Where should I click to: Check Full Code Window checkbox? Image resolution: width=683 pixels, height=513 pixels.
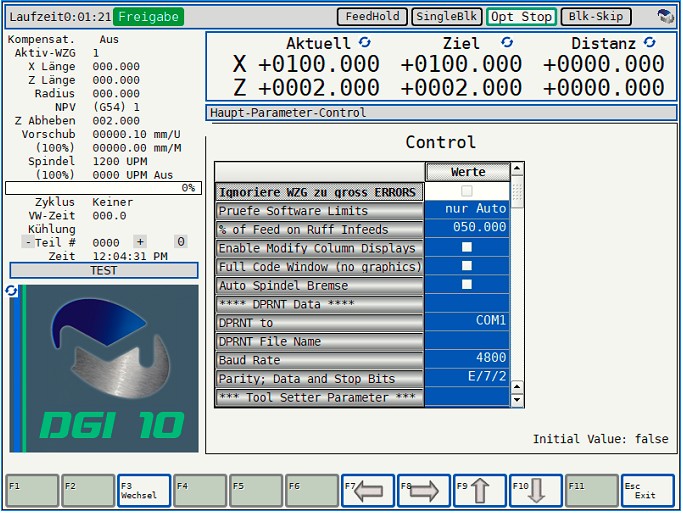(467, 266)
